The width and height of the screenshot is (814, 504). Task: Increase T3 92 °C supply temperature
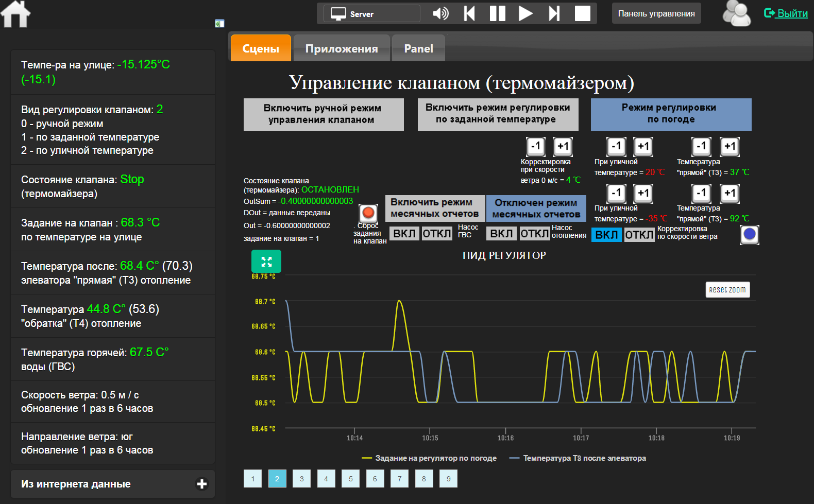[x=730, y=193]
